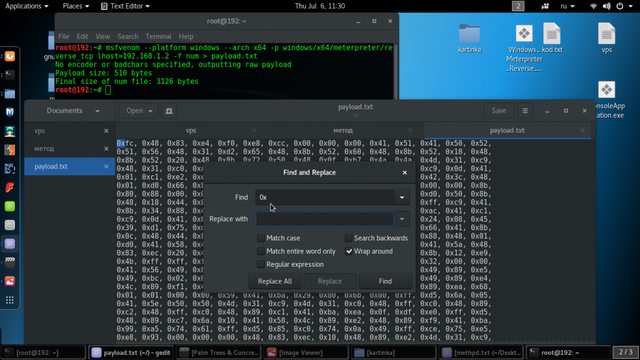Viewport: 640px width, 360px height.
Task: Open the sound volume tray icon
Action: tap(607, 6)
